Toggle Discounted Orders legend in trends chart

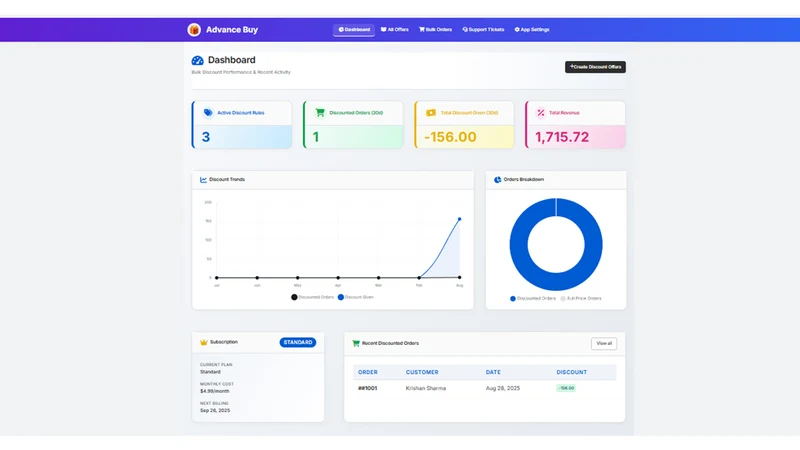(x=312, y=297)
